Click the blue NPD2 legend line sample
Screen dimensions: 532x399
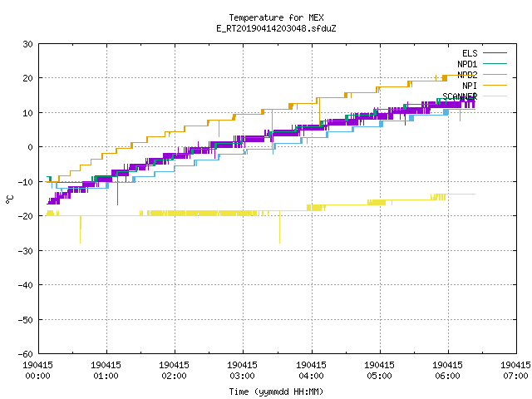pyautogui.click(x=495, y=74)
